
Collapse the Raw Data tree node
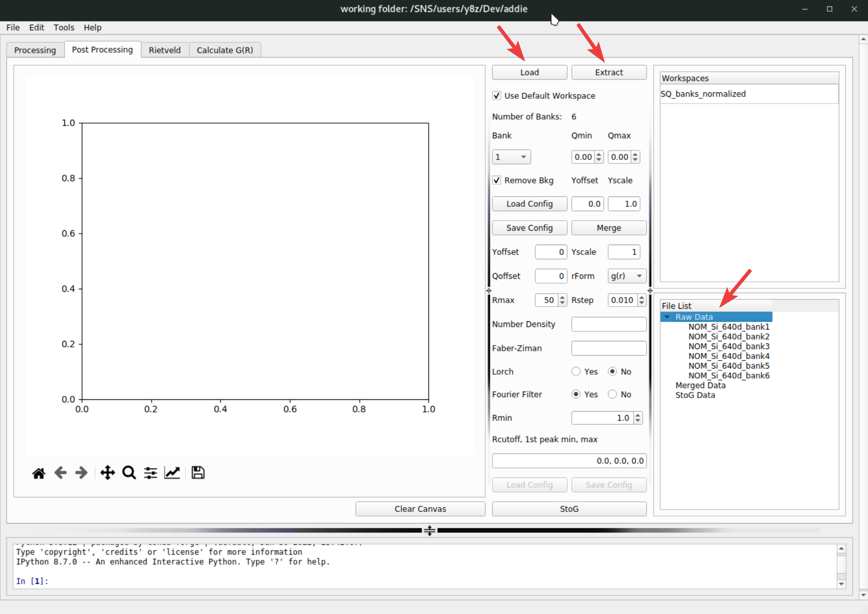pyautogui.click(x=667, y=317)
